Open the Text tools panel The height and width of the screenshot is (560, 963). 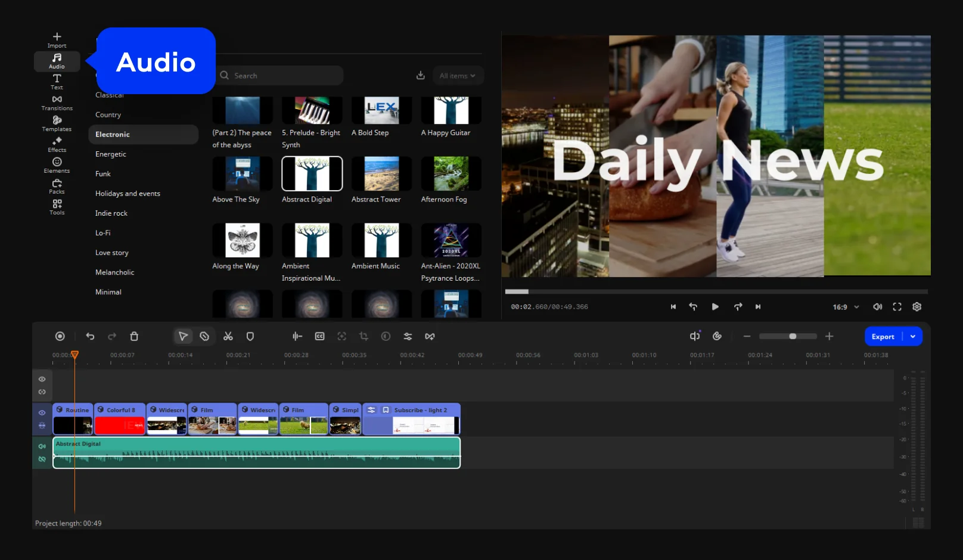(57, 82)
